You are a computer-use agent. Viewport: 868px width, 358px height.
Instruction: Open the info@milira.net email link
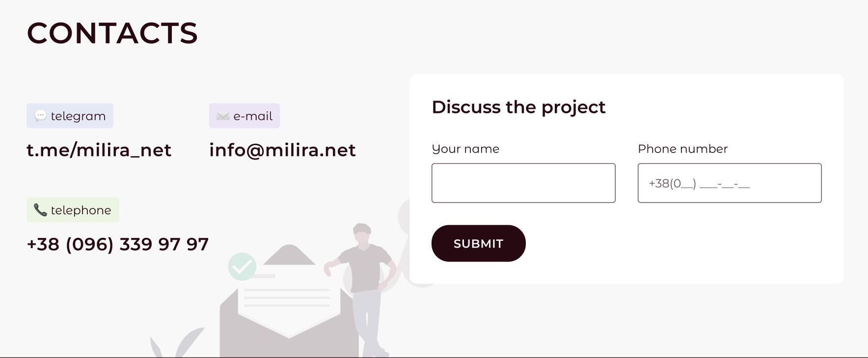coord(282,150)
